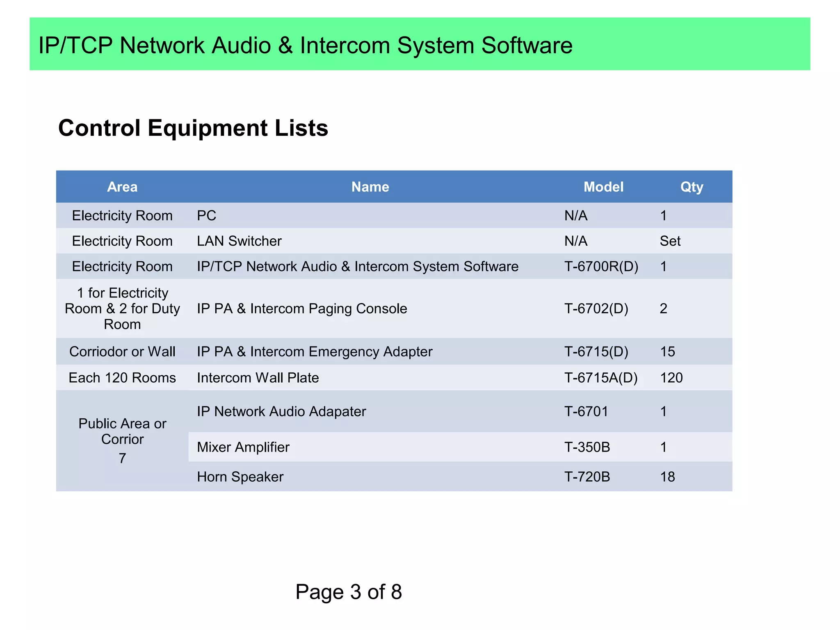Click model 'T-6702(D)'
Image resolution: width=840 pixels, height=630 pixels.
point(596,308)
